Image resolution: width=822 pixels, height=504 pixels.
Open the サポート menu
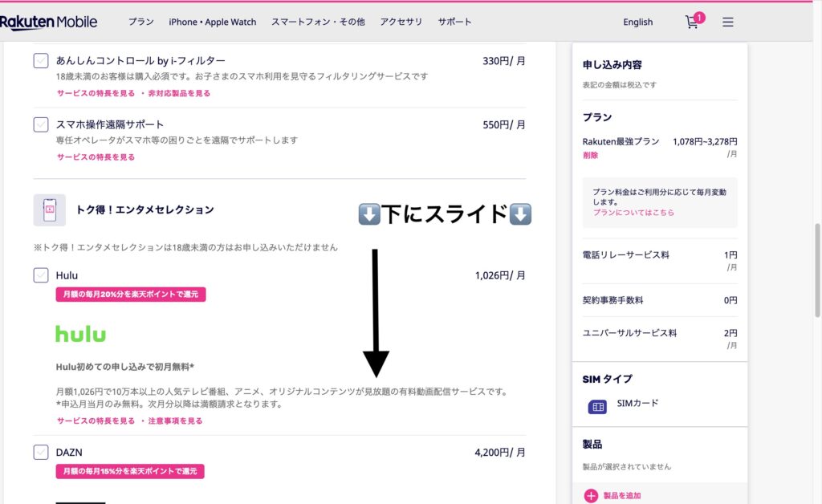click(454, 22)
